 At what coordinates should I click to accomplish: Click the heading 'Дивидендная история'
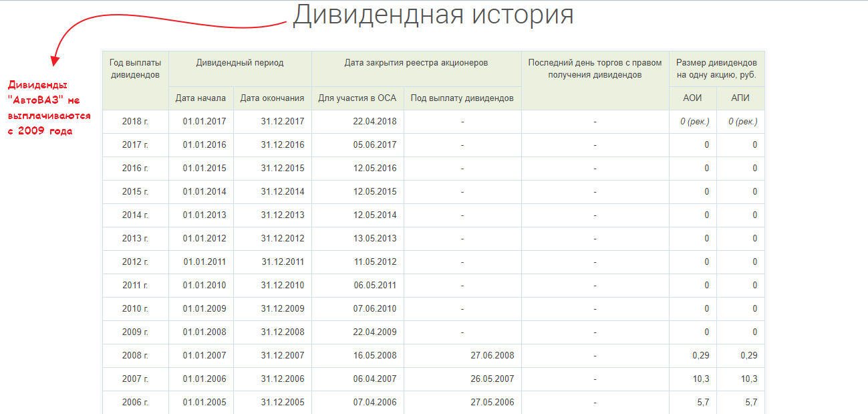[433, 15]
